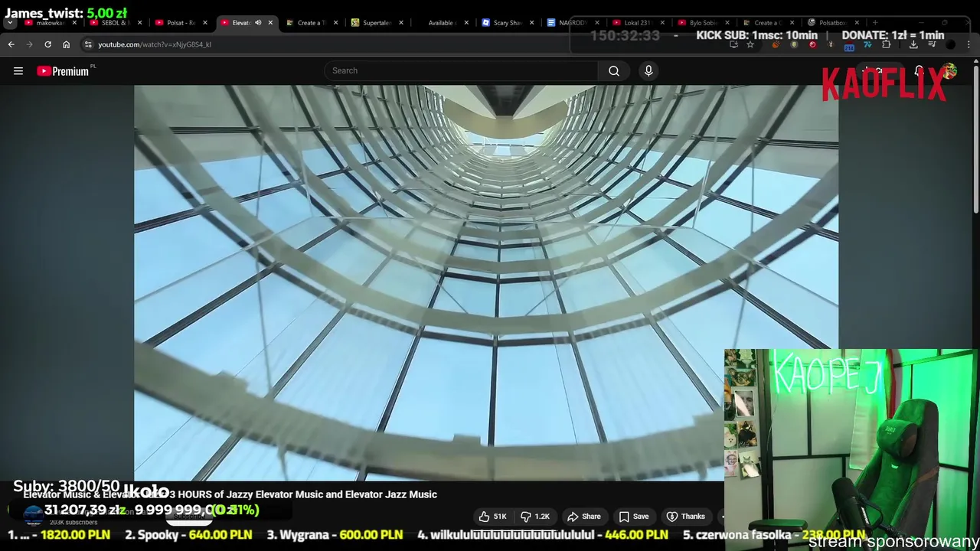The width and height of the screenshot is (980, 551).
Task: Open the extensions puzzle icon
Action: coord(887,44)
